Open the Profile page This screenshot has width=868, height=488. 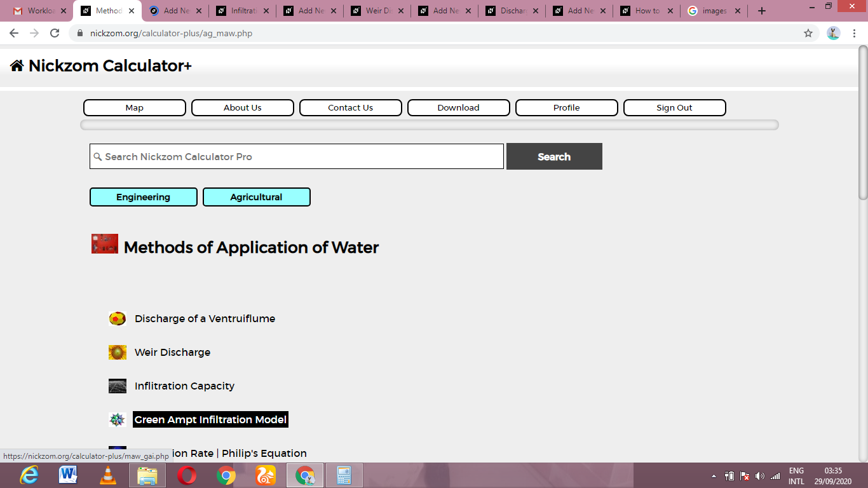(567, 107)
